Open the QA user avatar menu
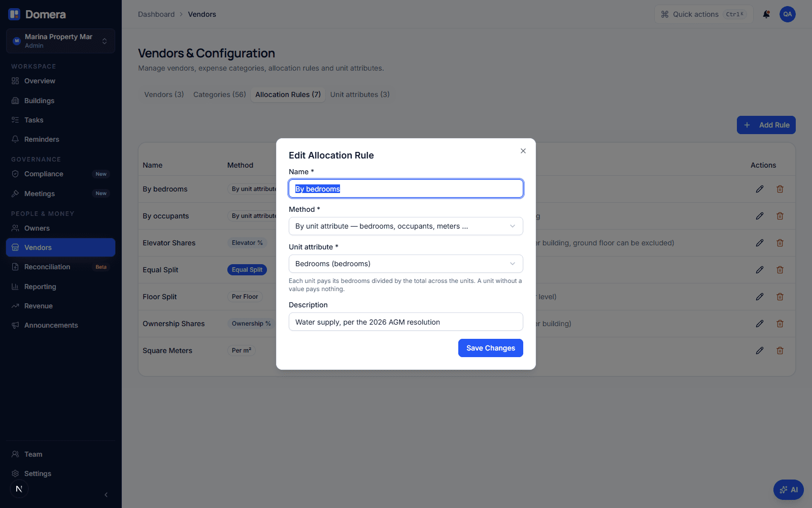Viewport: 812px width, 508px height. pyautogui.click(x=788, y=14)
